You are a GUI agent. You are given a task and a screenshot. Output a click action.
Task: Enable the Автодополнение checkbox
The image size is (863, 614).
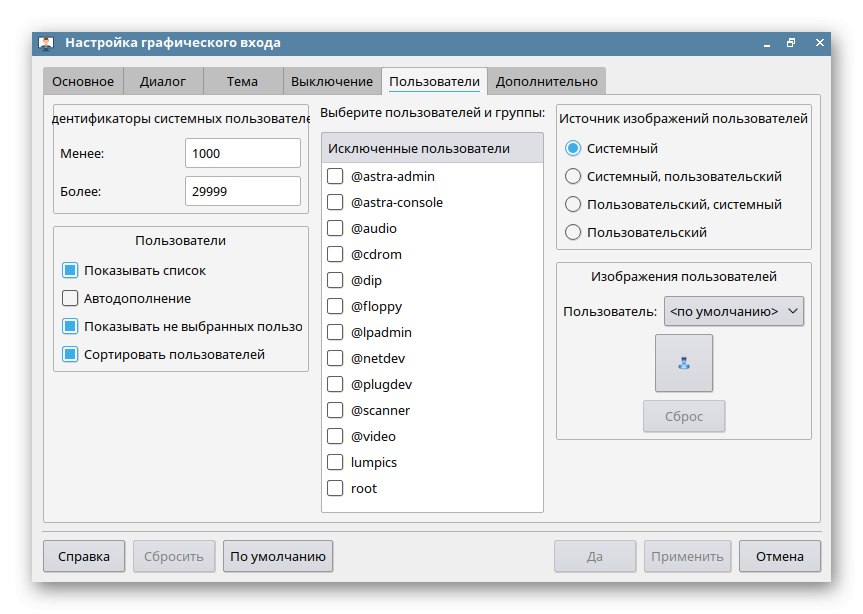pyautogui.click(x=70, y=298)
